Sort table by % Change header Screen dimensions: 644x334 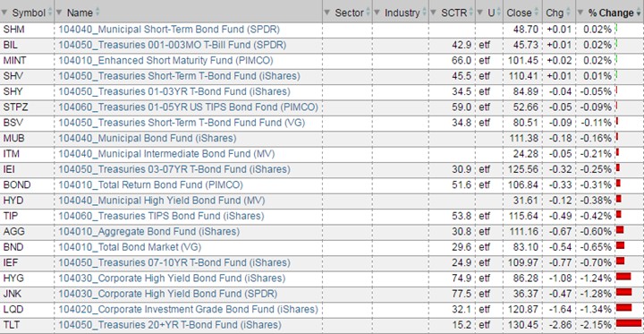pyautogui.click(x=611, y=13)
